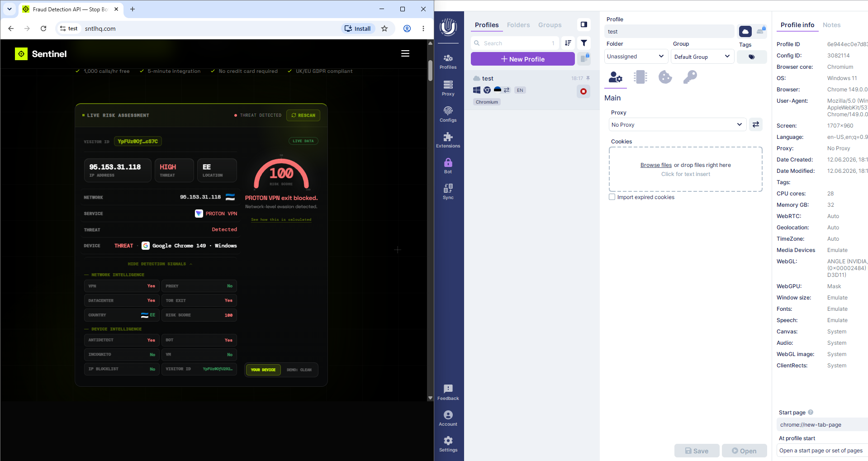This screenshot has height=461, width=868.
Task: Open Account in the sidebar
Action: 448,418
